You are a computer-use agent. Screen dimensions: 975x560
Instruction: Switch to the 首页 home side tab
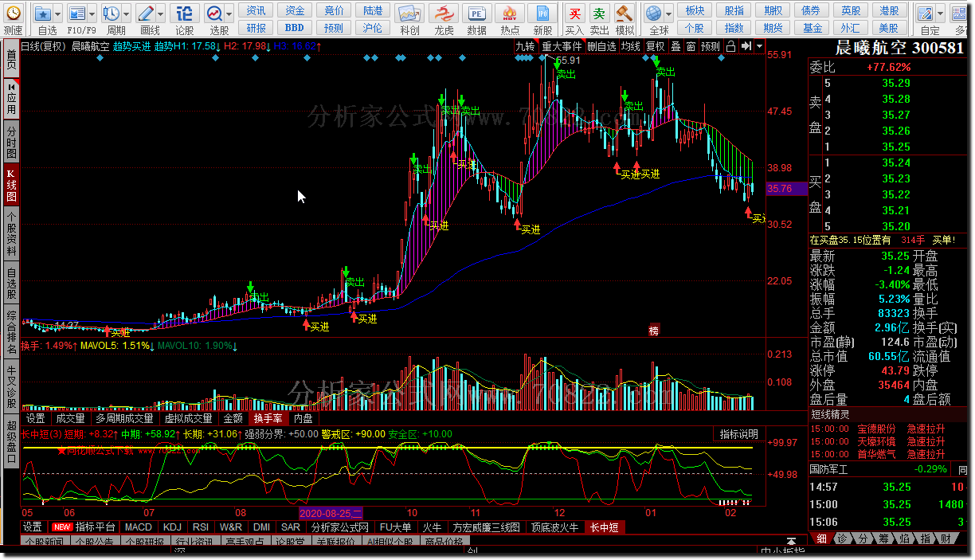pyautogui.click(x=11, y=58)
